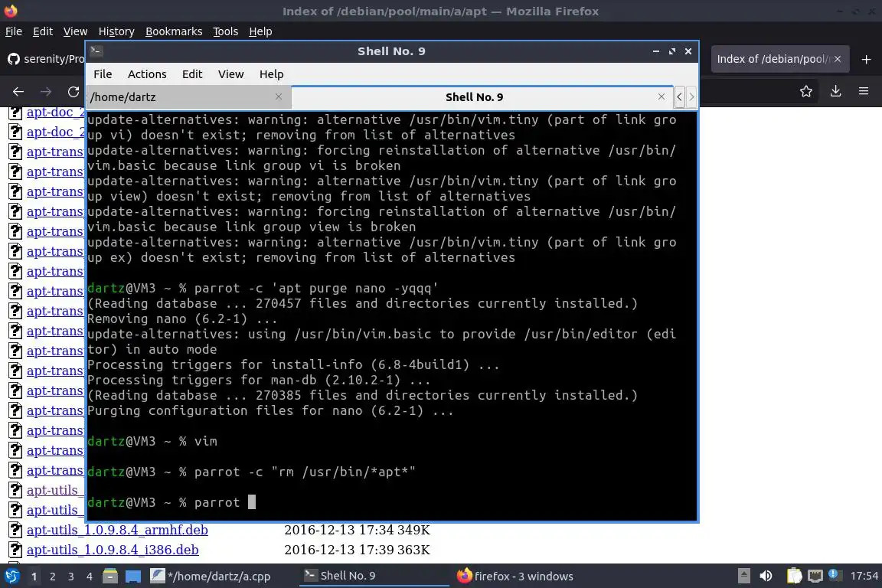Open Firefox File menu

[x=14, y=31]
